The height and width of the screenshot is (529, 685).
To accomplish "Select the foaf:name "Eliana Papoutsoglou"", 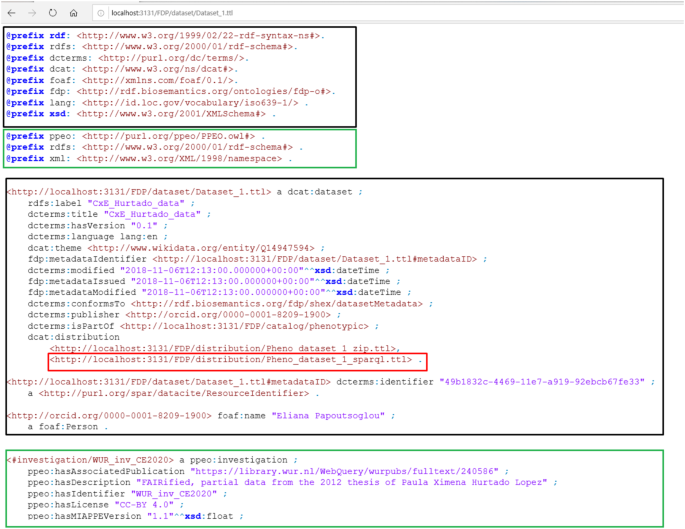I will [328, 415].
